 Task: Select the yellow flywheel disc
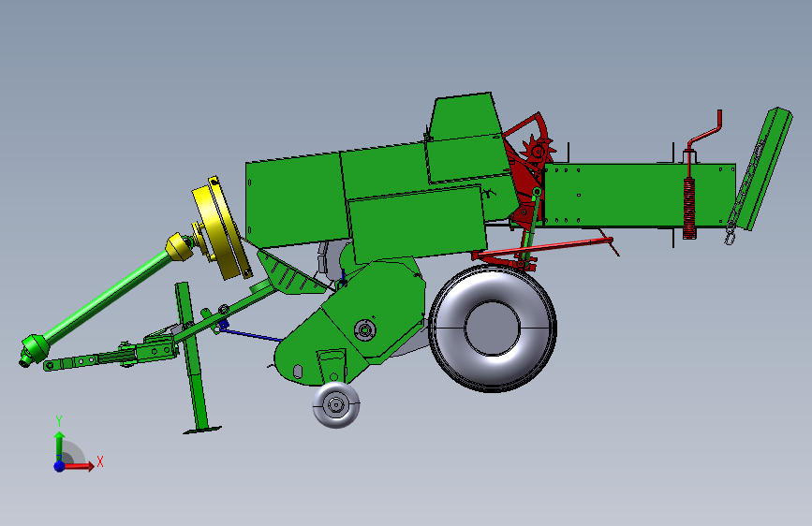pos(222,227)
